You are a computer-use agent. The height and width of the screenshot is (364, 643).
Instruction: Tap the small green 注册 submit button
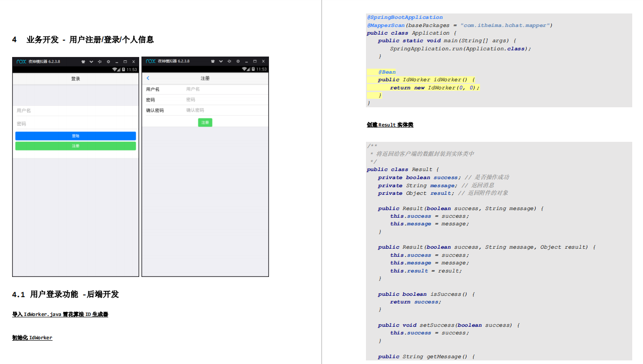[205, 122]
